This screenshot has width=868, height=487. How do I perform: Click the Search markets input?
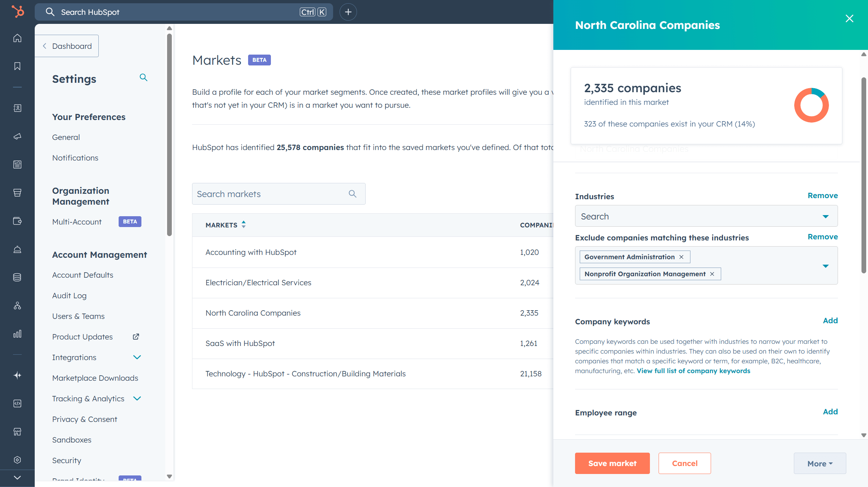click(279, 194)
